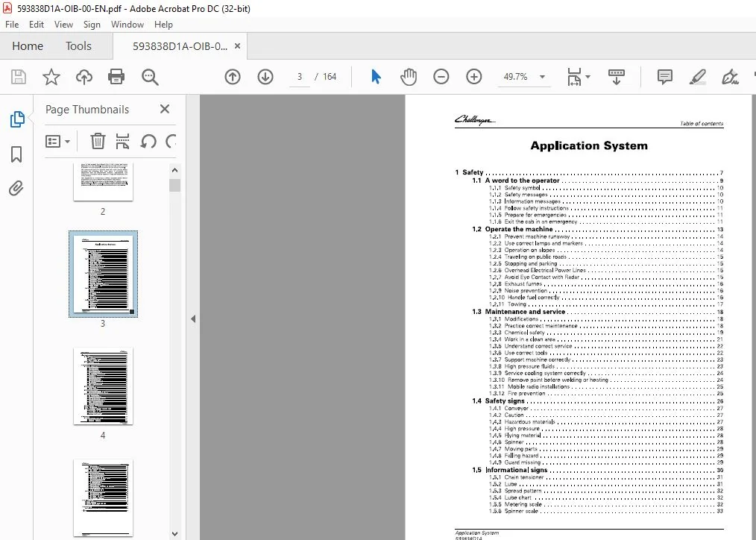Zoom in with plus icon

(474, 77)
